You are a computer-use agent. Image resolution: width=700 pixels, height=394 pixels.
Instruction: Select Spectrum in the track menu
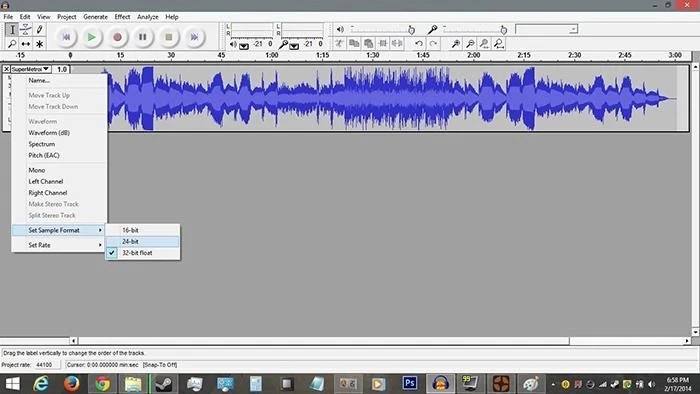coord(42,144)
